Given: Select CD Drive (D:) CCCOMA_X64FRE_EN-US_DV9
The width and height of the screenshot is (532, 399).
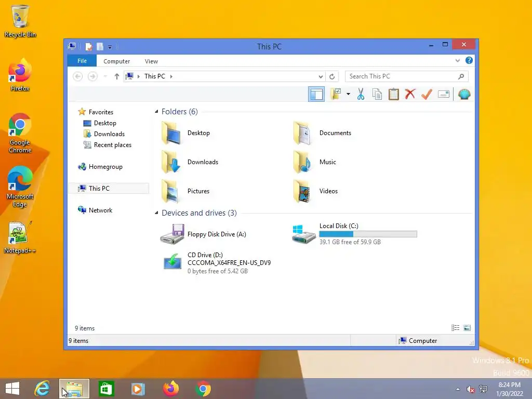Looking at the screenshot, I should tap(217, 263).
